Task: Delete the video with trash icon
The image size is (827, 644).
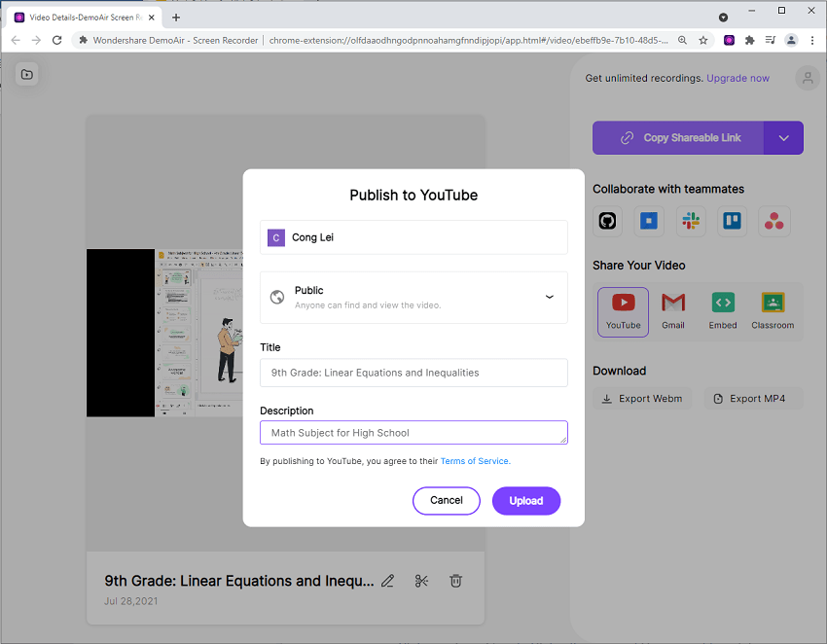Action: 455,581
